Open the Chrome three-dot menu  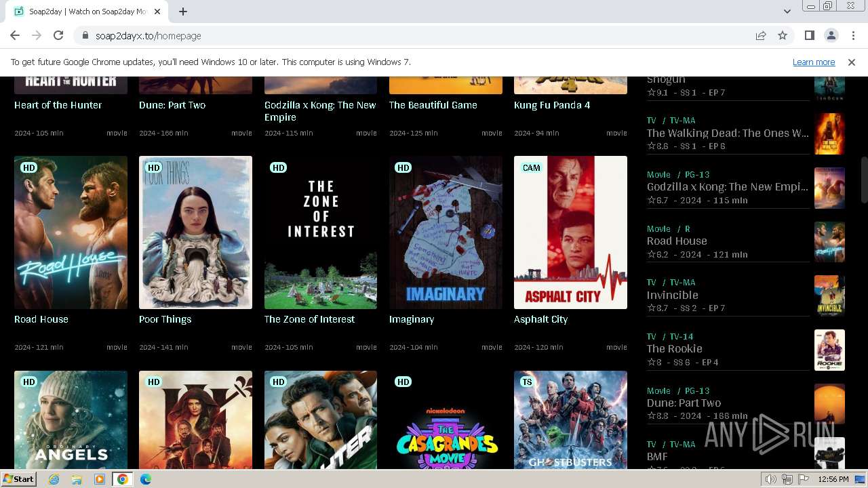coord(852,35)
